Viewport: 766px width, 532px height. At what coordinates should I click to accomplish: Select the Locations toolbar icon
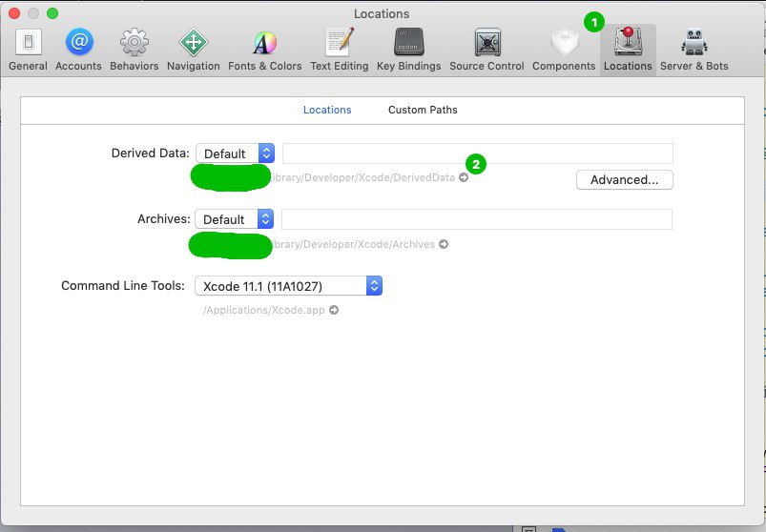coord(628,50)
